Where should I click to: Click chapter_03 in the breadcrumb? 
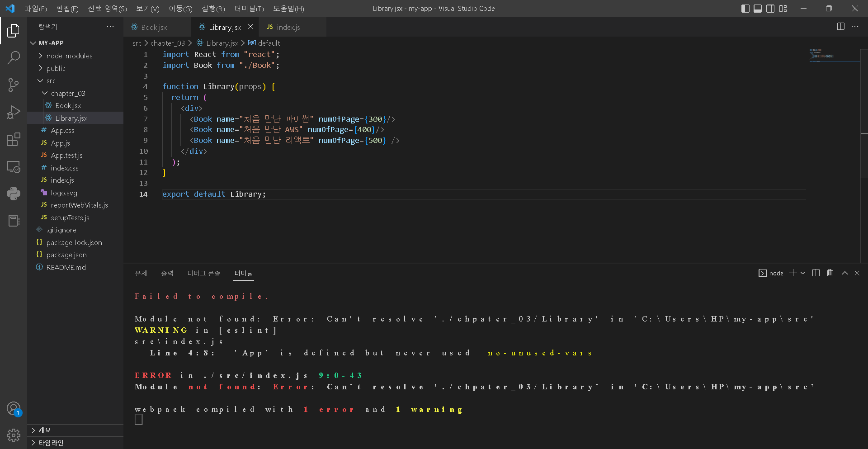pos(168,43)
